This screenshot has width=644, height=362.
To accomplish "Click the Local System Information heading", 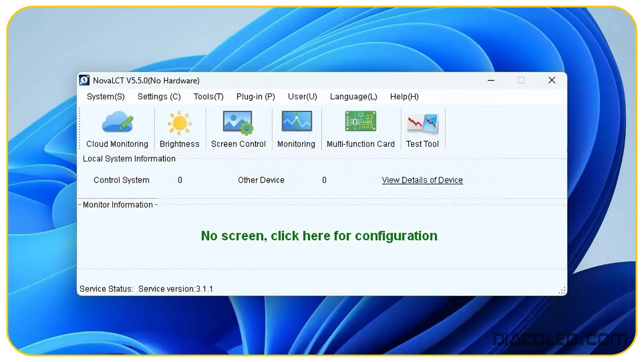I will point(129,159).
